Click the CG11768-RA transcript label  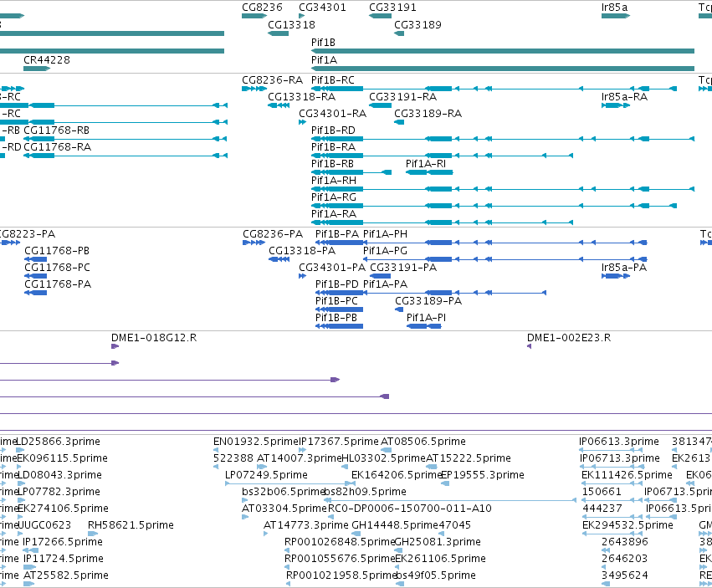57,146
